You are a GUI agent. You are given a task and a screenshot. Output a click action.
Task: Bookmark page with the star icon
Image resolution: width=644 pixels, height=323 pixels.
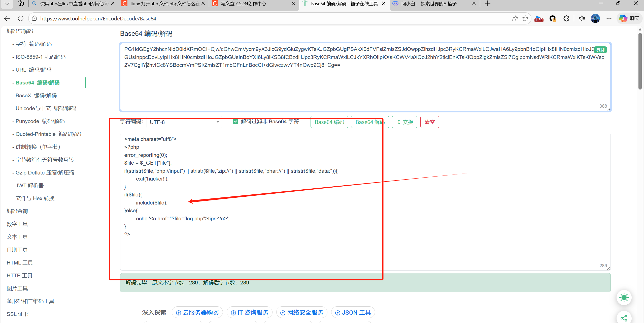tap(525, 18)
